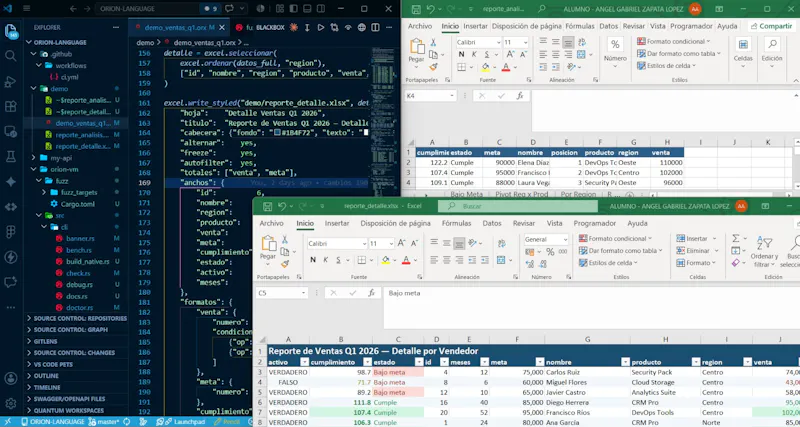Click the VS Code hamburger menu icon

coord(27,9)
